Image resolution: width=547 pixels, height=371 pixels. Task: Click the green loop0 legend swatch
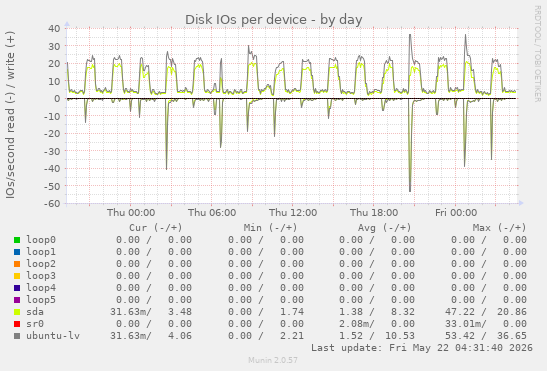(17, 240)
